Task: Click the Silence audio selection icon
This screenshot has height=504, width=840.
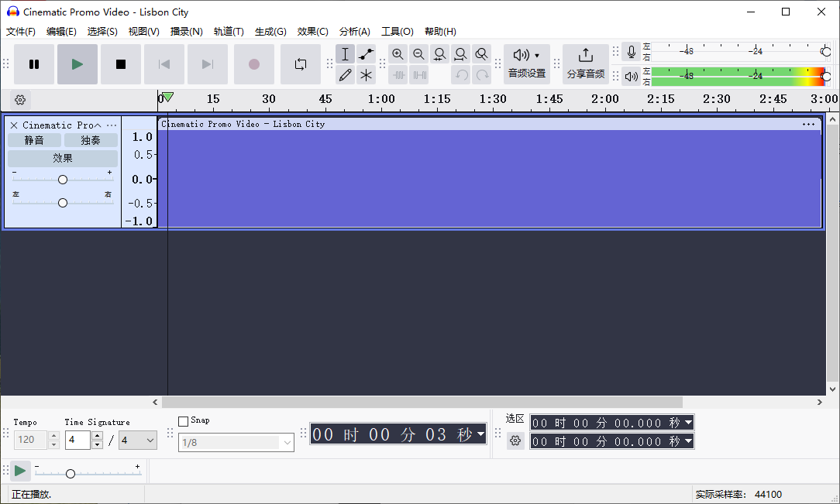Action: 419,74
